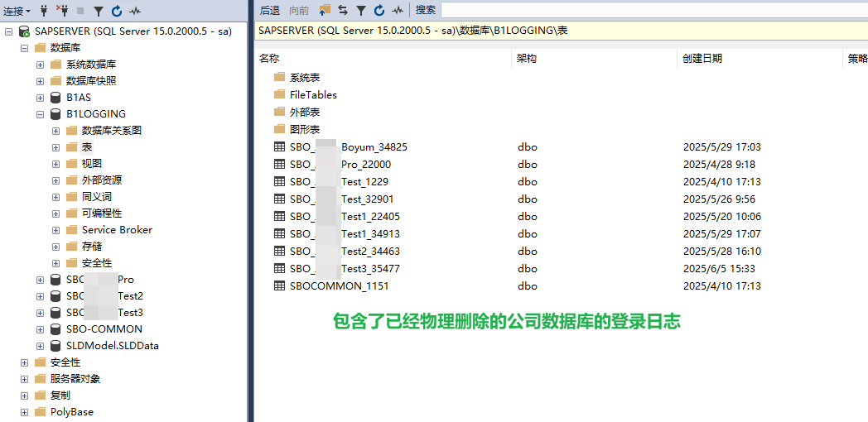Screen dimensions: 868x422
Task: Click the Disconnect plug icon with red X
Action: [x=61, y=10]
